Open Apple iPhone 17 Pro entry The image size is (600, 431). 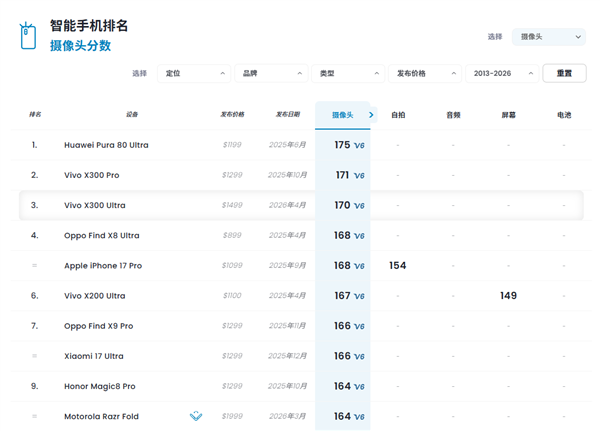coord(103,266)
